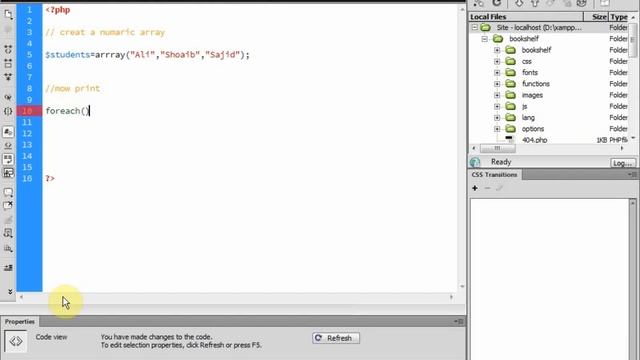Click line number 5 in gutter
640x360 pixels.
point(29,55)
